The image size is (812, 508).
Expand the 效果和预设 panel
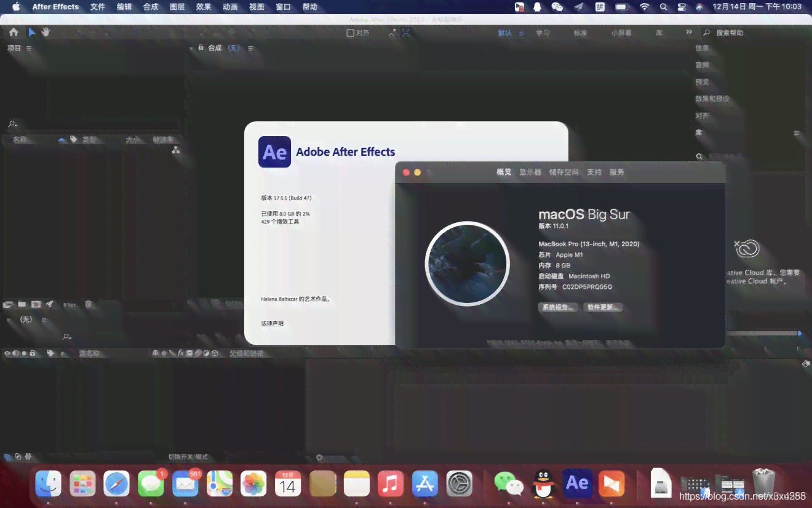[x=712, y=99]
